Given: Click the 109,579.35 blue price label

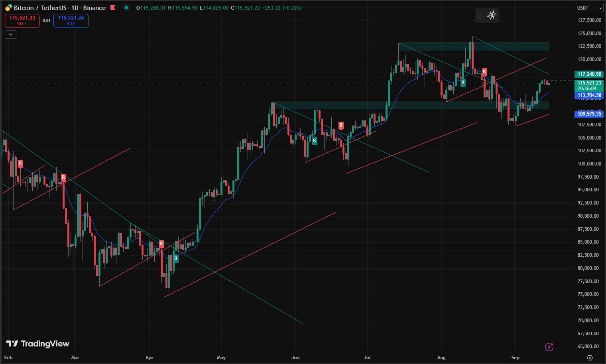Looking at the screenshot, I should [x=589, y=114].
